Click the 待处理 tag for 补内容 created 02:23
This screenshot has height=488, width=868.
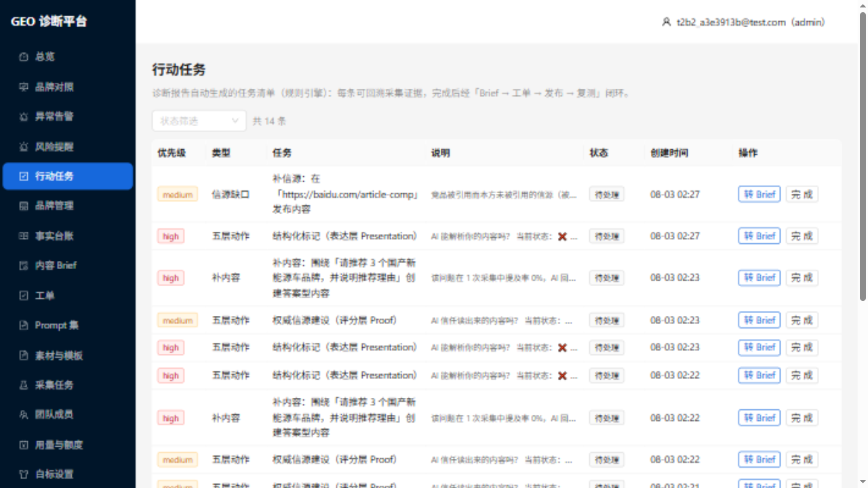coord(607,278)
